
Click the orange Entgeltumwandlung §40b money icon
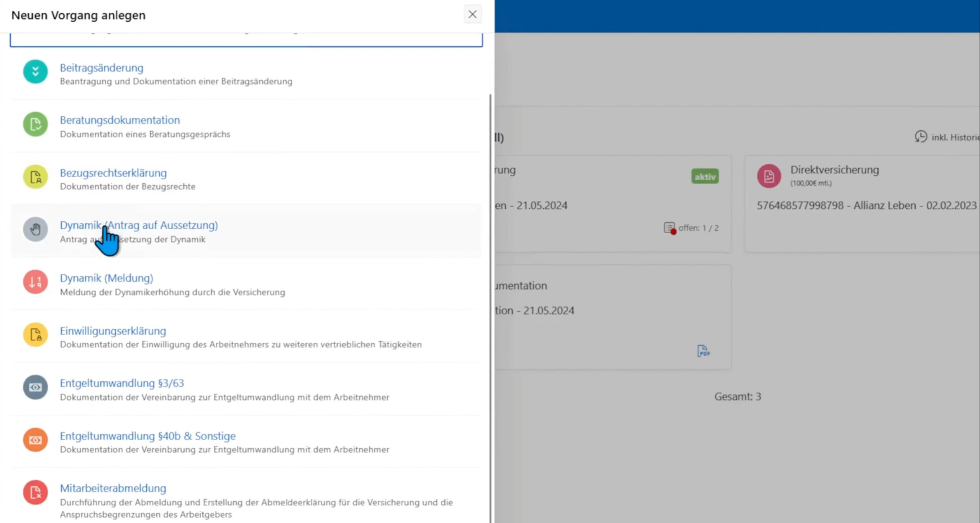pos(35,440)
